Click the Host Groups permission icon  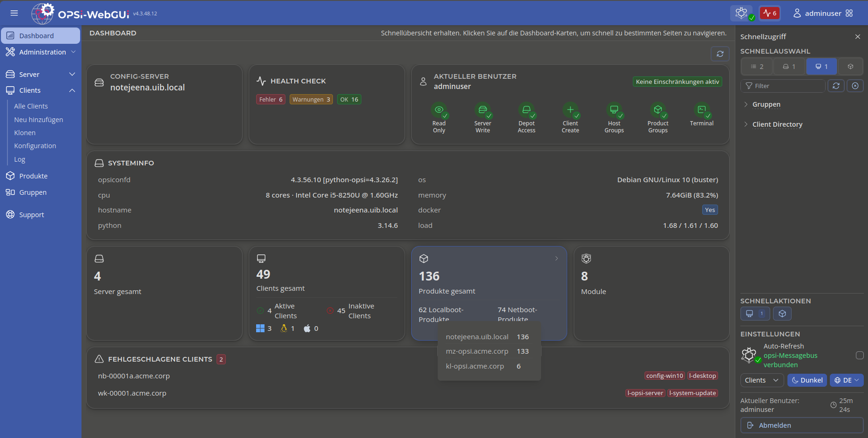[614, 110]
